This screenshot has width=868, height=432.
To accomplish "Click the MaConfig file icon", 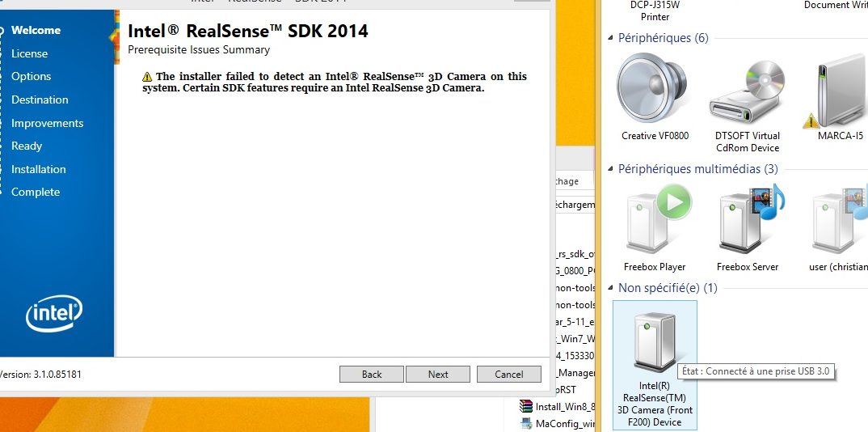I will [526, 424].
